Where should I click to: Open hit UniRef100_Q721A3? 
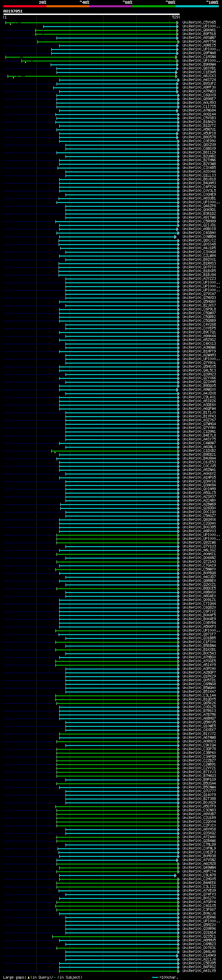[199, 561]
